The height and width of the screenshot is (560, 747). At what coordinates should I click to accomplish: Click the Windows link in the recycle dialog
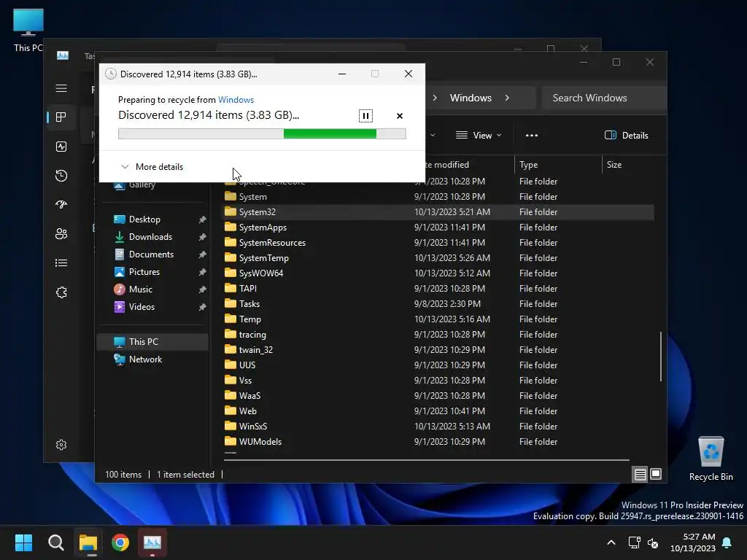tap(236, 99)
